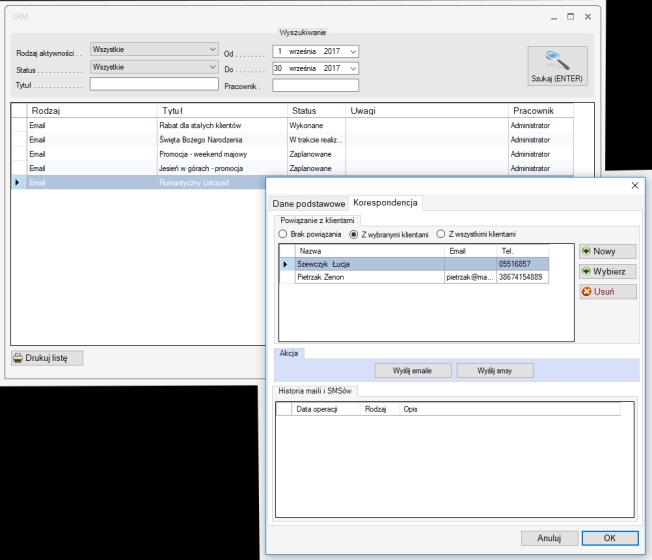Click Uwagi column header in CRM list

coord(427,111)
